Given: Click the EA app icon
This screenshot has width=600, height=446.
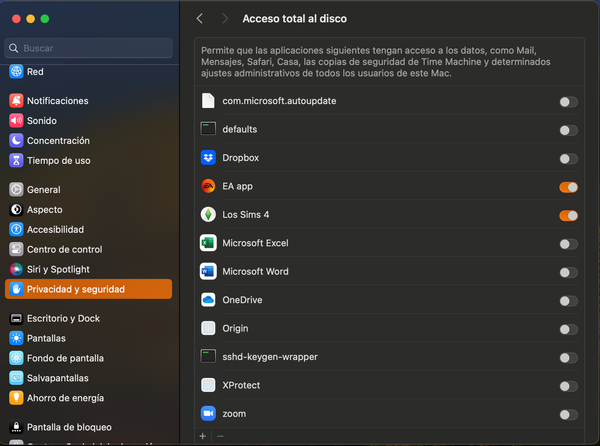Looking at the screenshot, I should pos(208,186).
